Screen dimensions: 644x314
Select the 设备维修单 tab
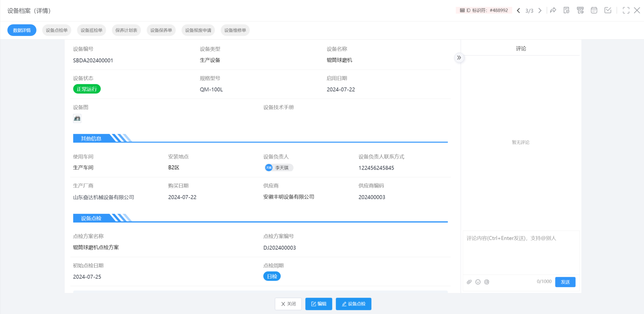pos(235,30)
